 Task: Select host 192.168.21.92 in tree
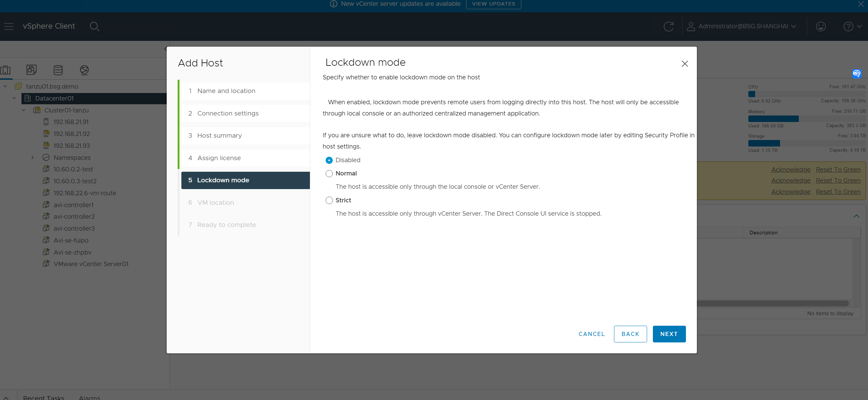click(x=72, y=134)
